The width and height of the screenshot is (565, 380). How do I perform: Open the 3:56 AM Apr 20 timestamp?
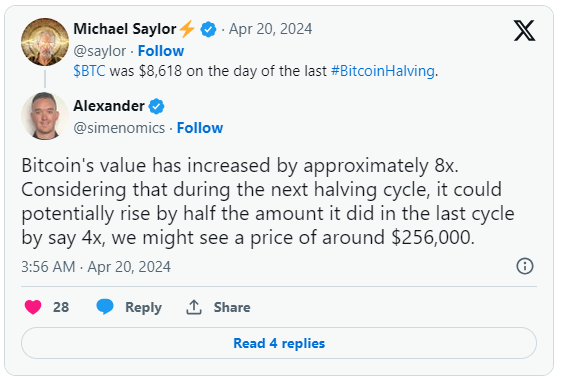tap(96, 267)
